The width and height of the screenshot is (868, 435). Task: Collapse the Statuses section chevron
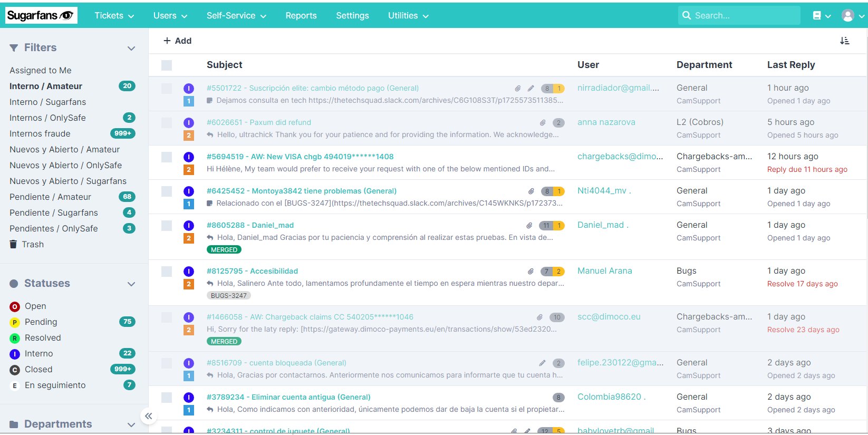click(131, 284)
